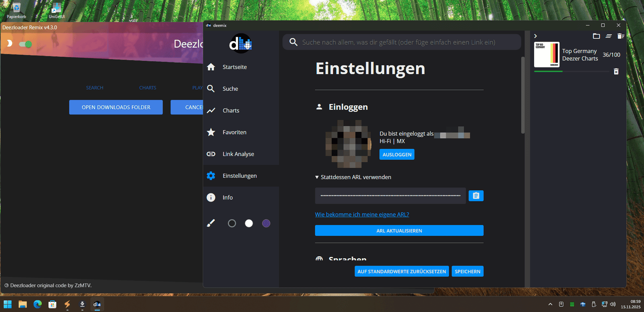Open the download folder from queue panel
This screenshot has height=312, width=644.
tap(597, 36)
